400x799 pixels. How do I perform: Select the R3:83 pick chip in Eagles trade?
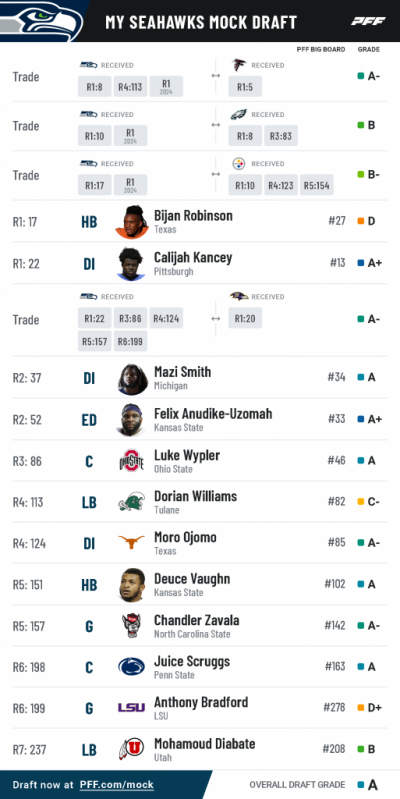pyautogui.click(x=281, y=136)
